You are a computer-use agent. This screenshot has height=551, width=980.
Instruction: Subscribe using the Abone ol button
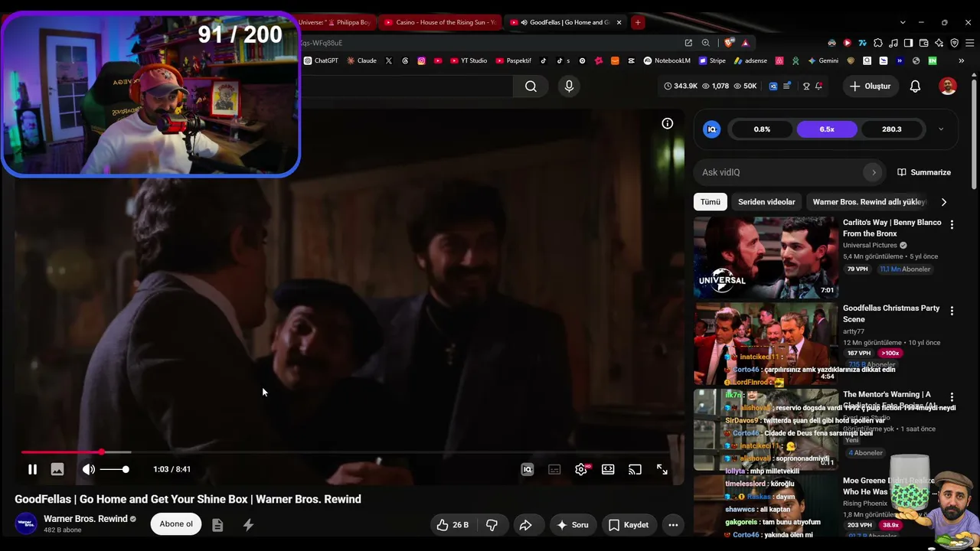coord(176,524)
